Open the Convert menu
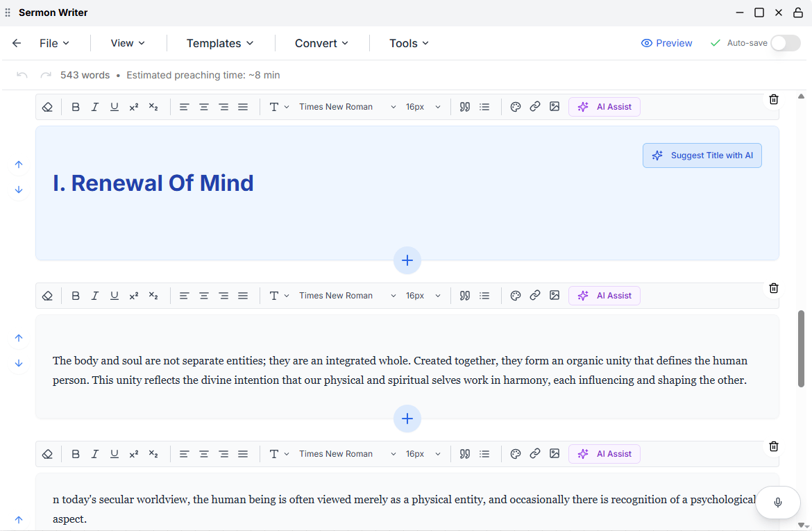Viewport: 812px width, 531px height. [321, 43]
